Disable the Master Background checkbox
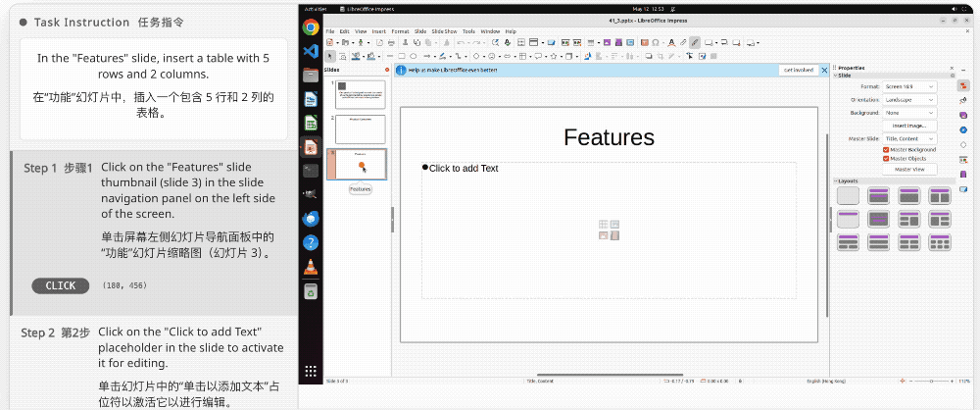The height and width of the screenshot is (410, 980). tap(886, 149)
